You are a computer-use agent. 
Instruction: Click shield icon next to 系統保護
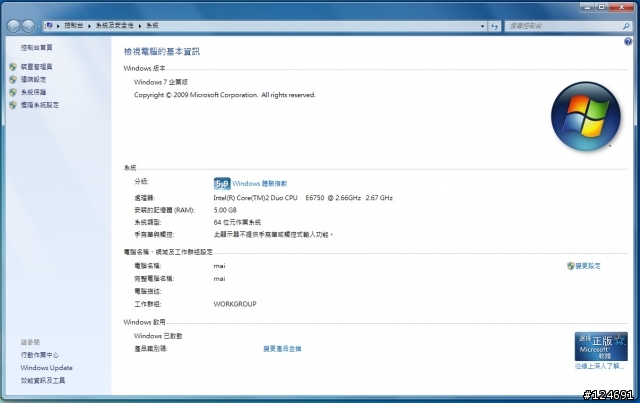tap(13, 92)
